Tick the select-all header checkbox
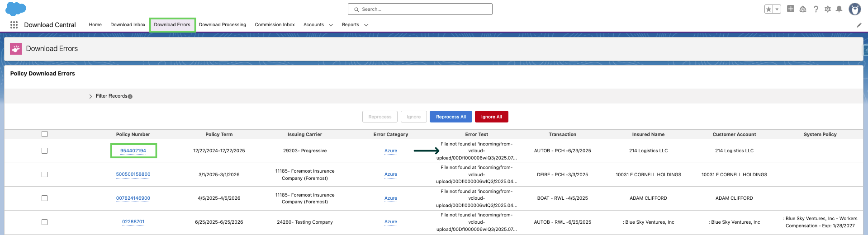This screenshot has height=235, width=868. 44,134
